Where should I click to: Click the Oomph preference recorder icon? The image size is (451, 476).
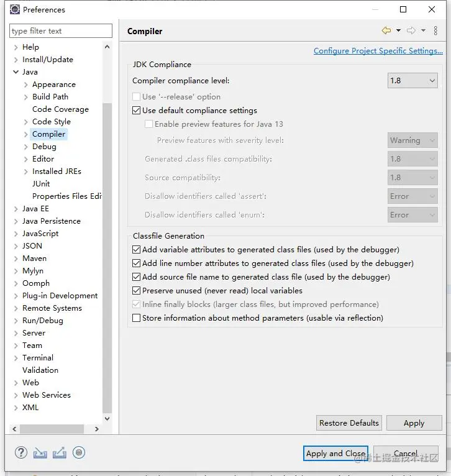click(x=79, y=452)
